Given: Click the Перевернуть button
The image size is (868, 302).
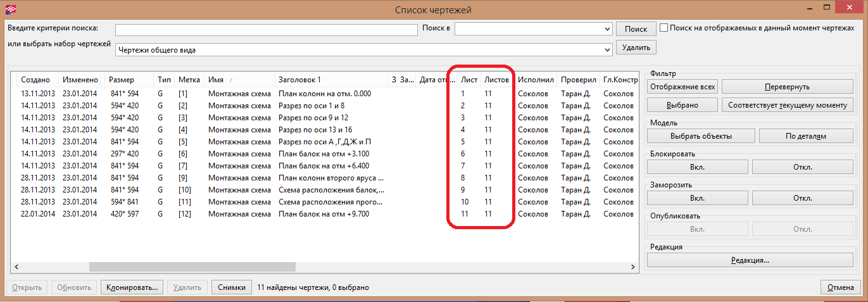Looking at the screenshot, I should coord(787,86).
